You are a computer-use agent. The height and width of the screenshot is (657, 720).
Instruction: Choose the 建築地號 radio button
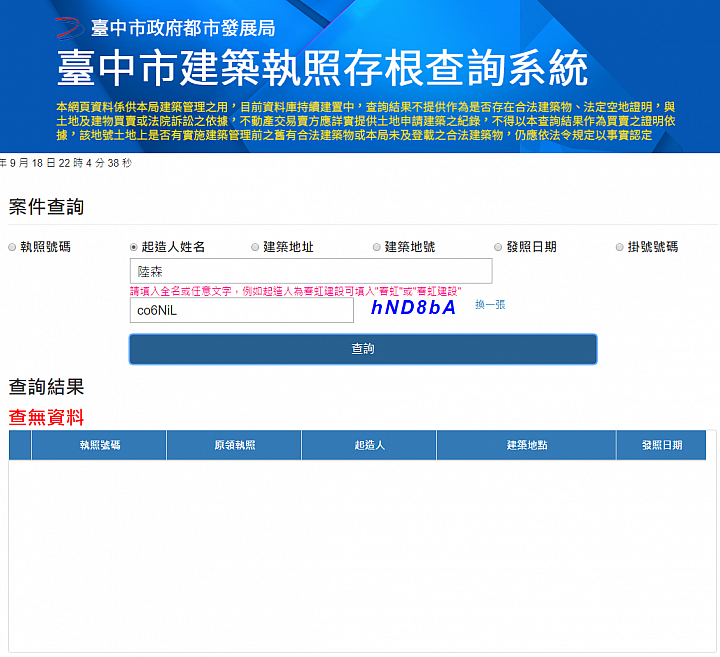[377, 247]
